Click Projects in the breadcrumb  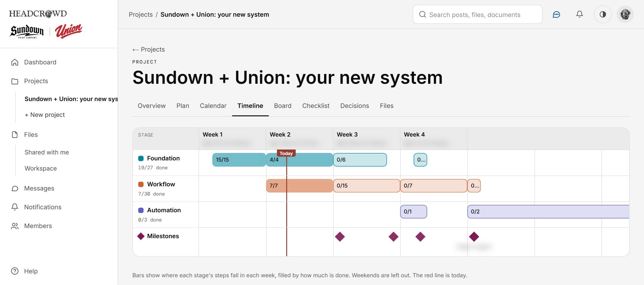tap(141, 15)
